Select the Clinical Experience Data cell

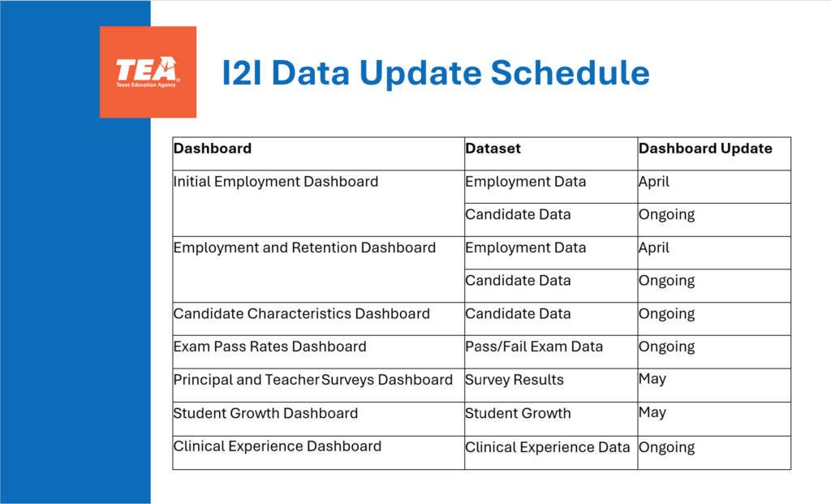547,447
